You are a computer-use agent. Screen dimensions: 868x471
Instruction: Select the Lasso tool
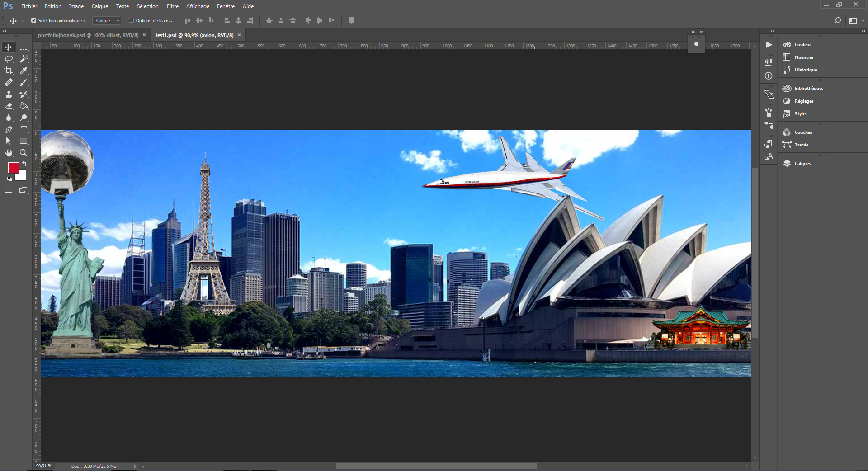9,59
